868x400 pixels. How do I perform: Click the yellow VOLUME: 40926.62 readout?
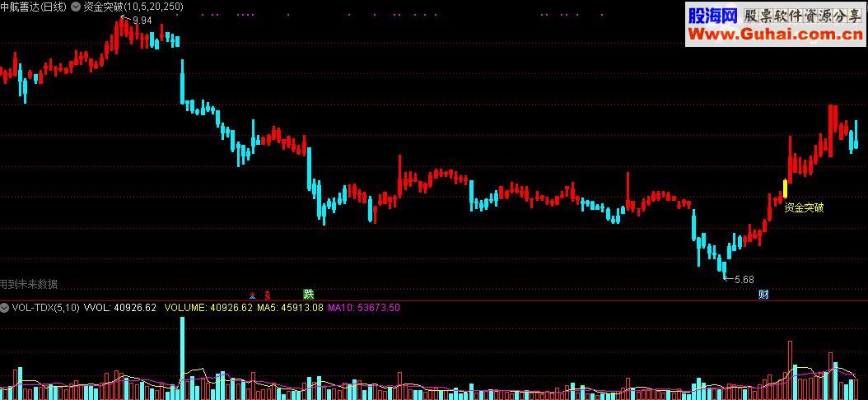click(208, 308)
